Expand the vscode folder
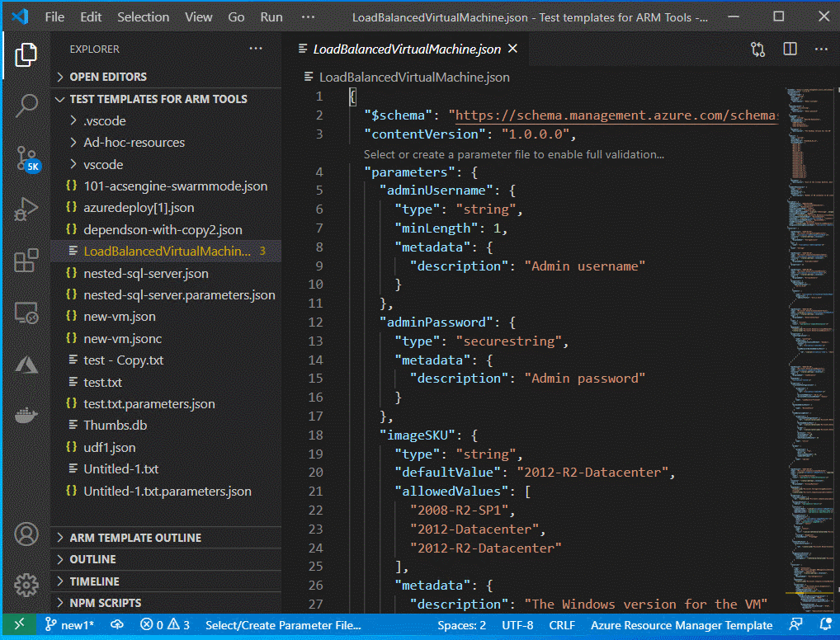The height and width of the screenshot is (640, 840). (166, 164)
